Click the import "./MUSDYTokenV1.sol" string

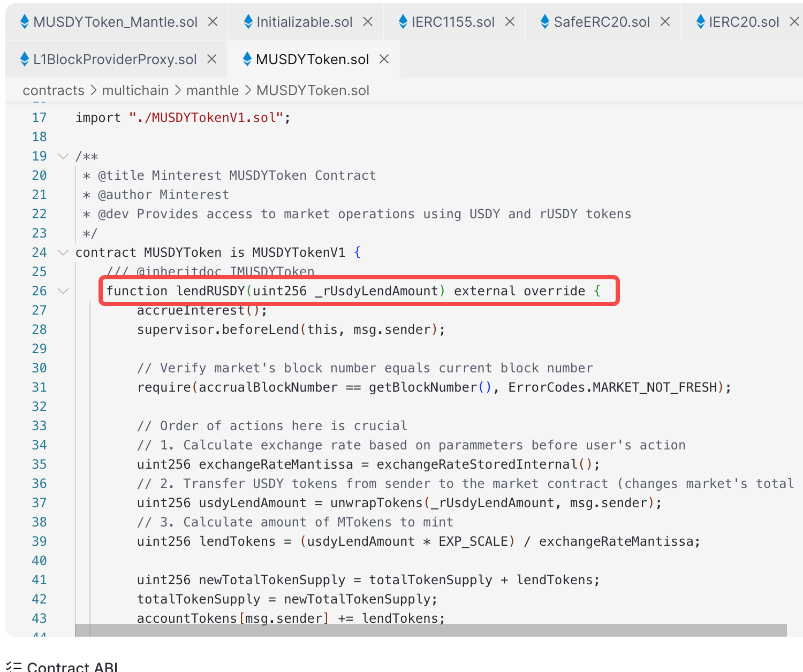click(x=206, y=118)
